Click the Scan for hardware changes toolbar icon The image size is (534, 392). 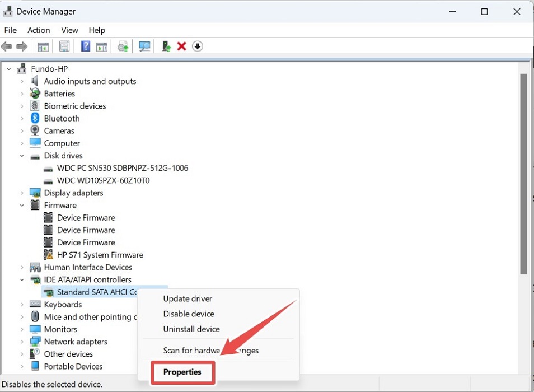coord(144,46)
